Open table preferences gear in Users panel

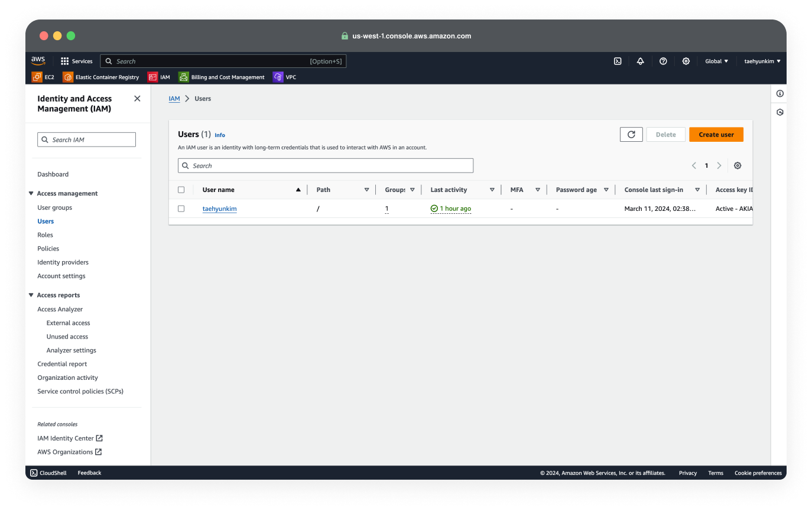[x=737, y=165]
